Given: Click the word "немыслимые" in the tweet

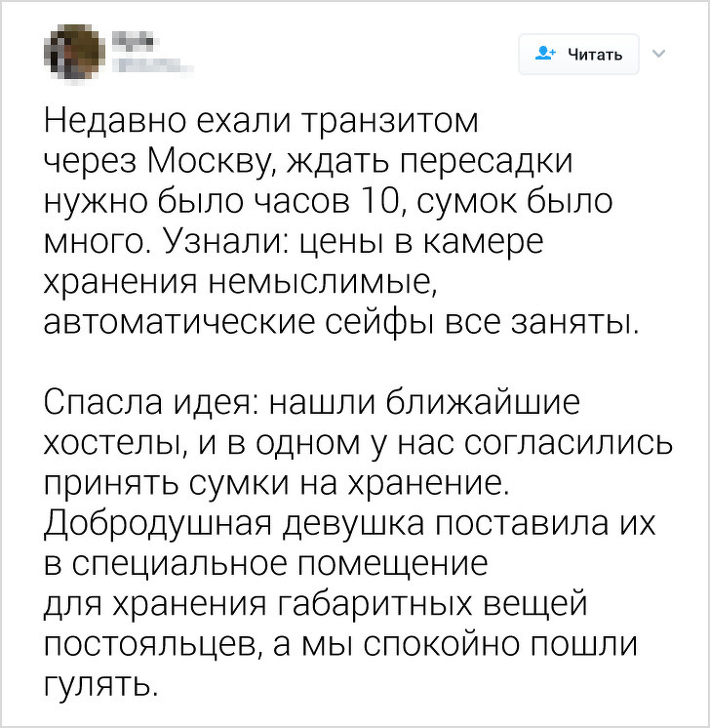Looking at the screenshot, I should [x=336, y=281].
